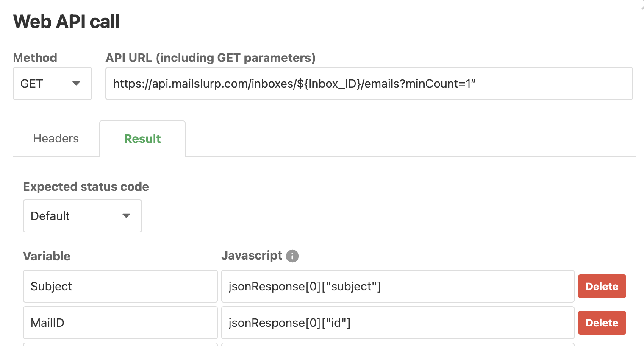This screenshot has width=644, height=346.
Task: Select the GET method value text
Action: pos(32,84)
